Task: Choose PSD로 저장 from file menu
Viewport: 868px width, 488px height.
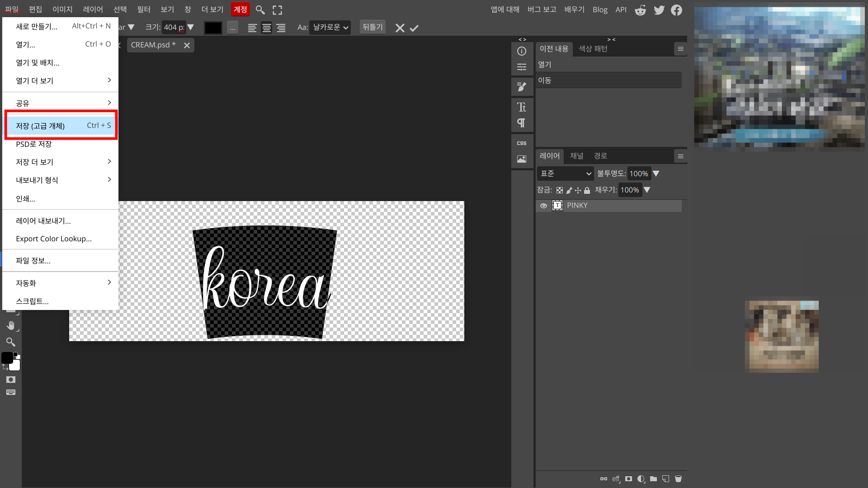Action: [34, 144]
